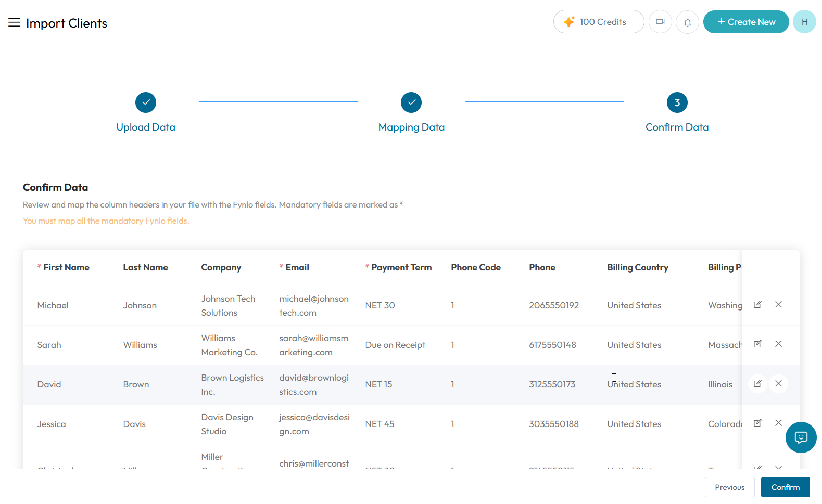Edit the Michael Johnson row

click(x=757, y=304)
